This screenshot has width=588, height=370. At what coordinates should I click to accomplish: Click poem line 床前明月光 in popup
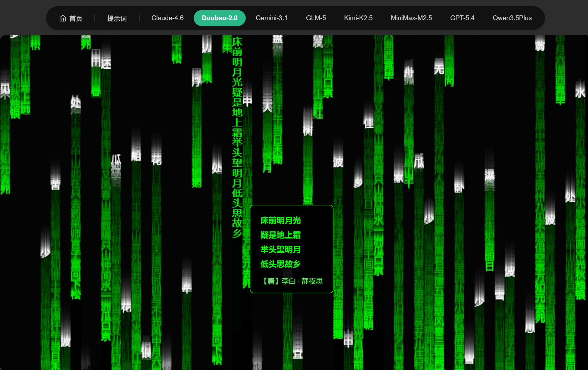280,221
